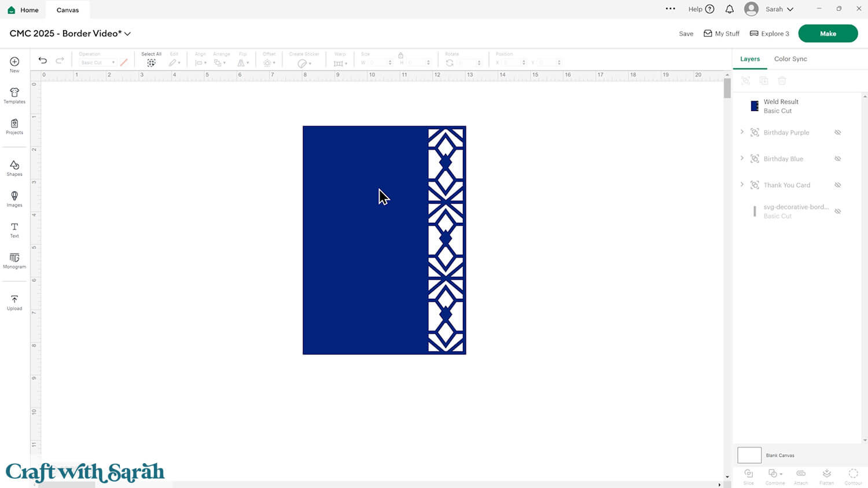Click the Blank Canvas color swatch
Viewport: 868px width, 488px height.
coord(749,455)
